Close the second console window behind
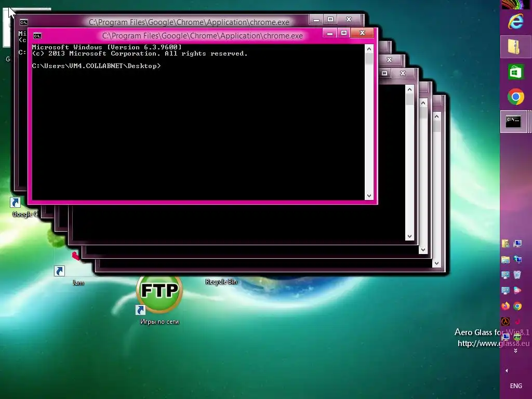Screen dimensions: 532x399 point(349,19)
